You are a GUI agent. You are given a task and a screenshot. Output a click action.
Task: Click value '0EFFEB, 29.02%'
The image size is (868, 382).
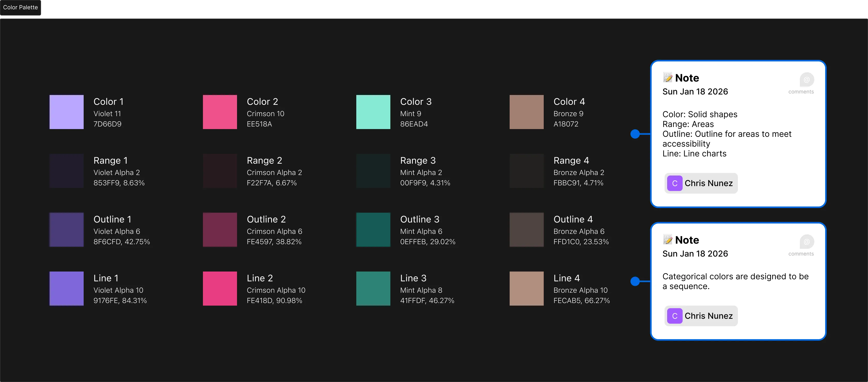428,242
